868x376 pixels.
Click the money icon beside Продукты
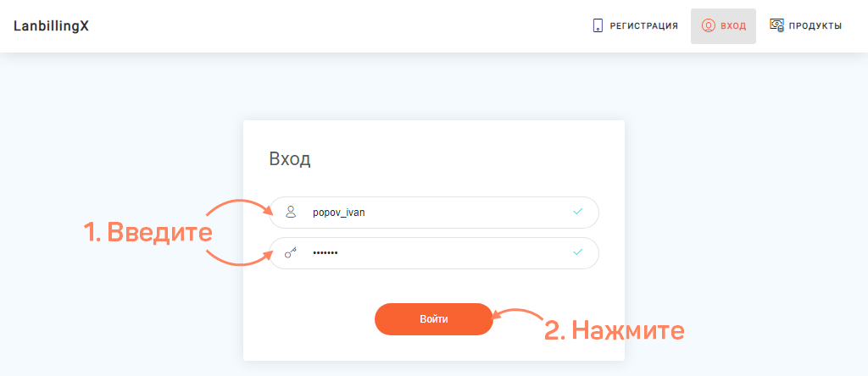776,25
